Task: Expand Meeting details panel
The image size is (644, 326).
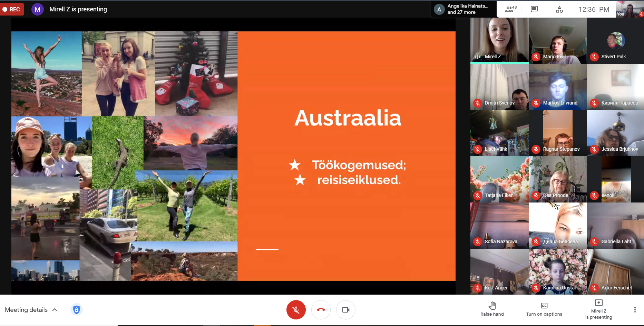Action: click(31, 310)
